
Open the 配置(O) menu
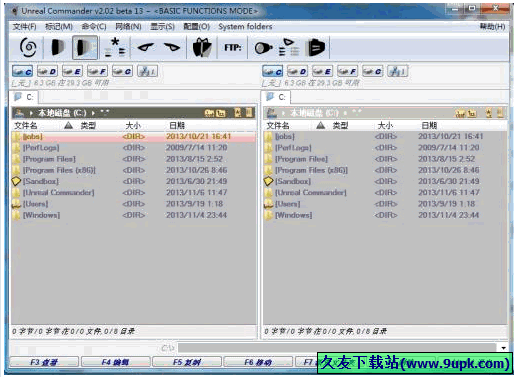pyautogui.click(x=197, y=27)
